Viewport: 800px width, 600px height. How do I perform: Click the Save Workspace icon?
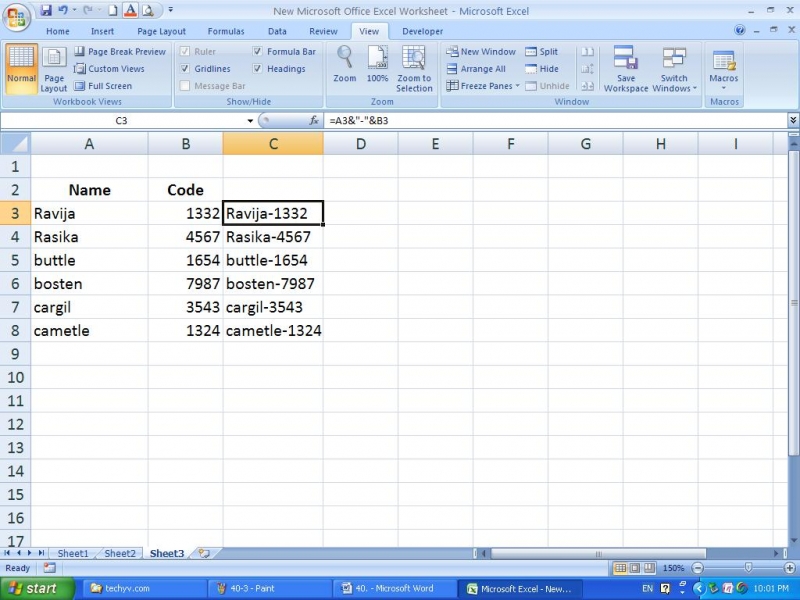tap(626, 59)
